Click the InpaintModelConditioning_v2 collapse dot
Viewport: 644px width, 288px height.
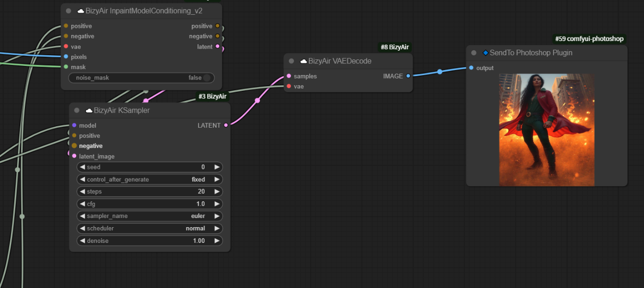coord(69,11)
